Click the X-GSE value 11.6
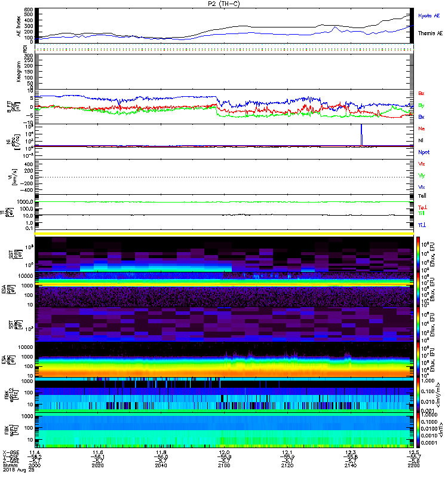Screen dimensions: 448x478 [97, 452]
